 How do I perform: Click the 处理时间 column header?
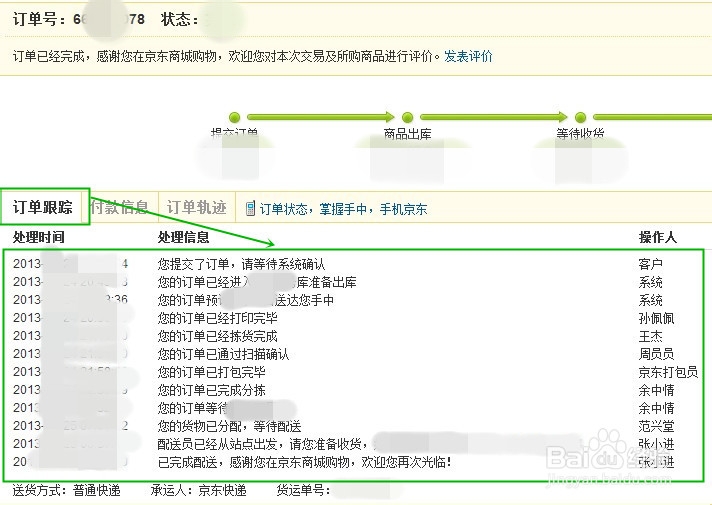coord(39,237)
